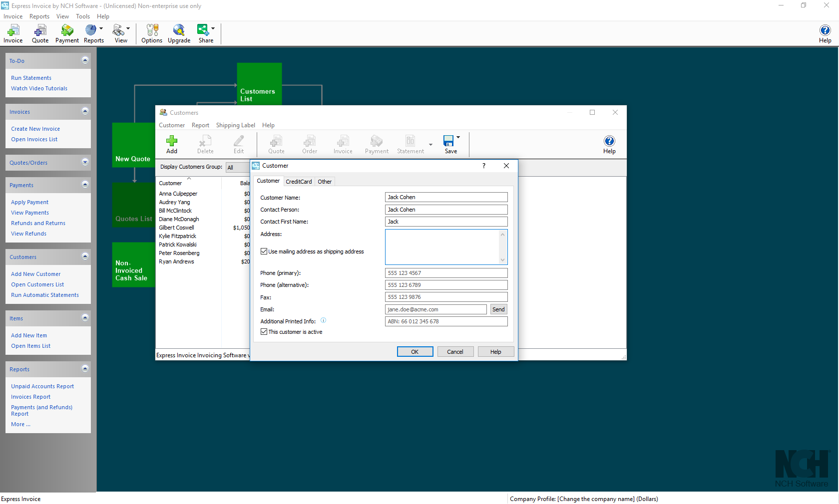
Task: Click the Quote icon in main toolbar
Action: [40, 34]
